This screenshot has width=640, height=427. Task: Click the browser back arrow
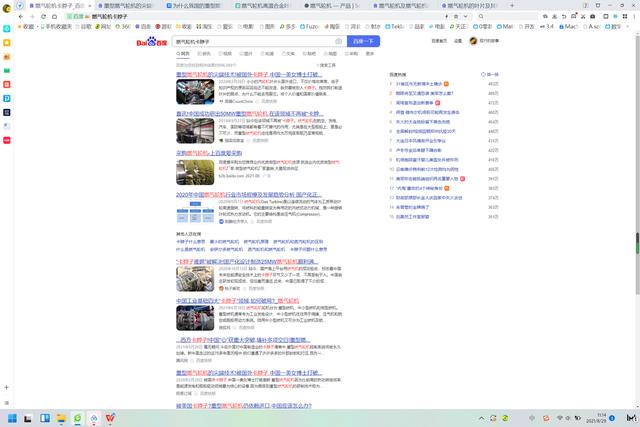click(21, 16)
